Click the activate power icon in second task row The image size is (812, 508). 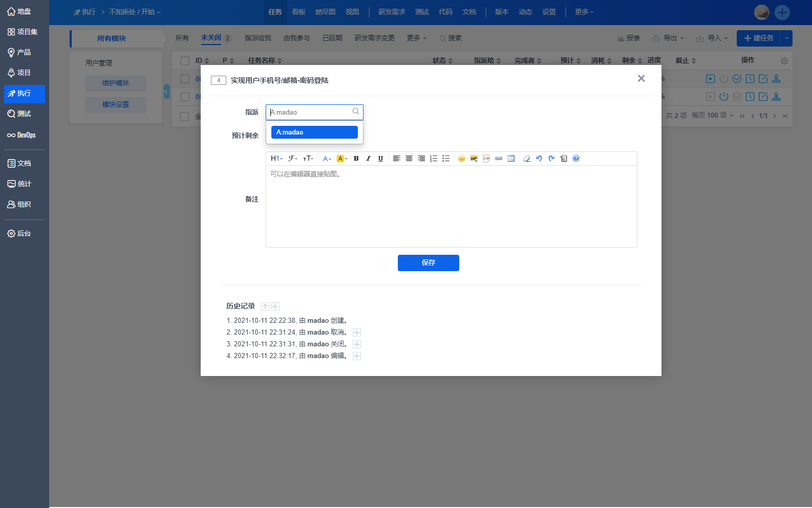[x=723, y=97]
